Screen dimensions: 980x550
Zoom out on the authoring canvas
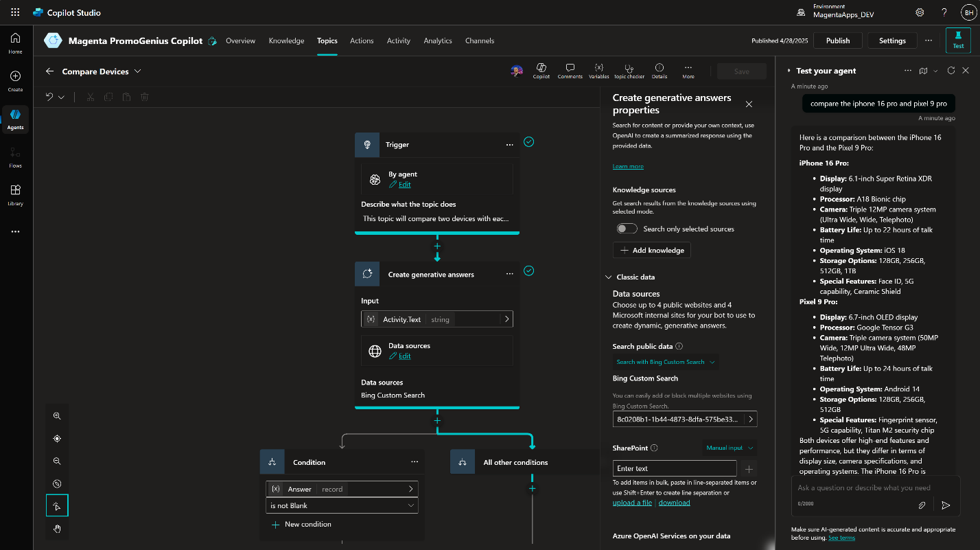57,461
